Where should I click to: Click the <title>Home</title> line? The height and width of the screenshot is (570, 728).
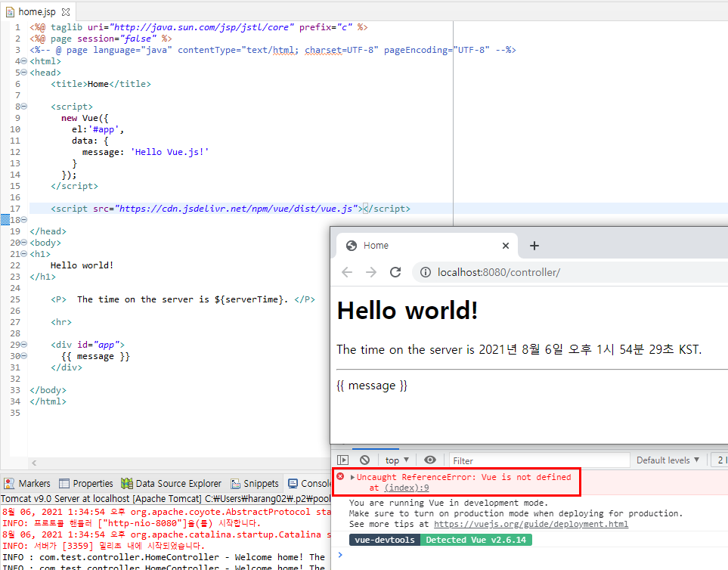point(101,84)
